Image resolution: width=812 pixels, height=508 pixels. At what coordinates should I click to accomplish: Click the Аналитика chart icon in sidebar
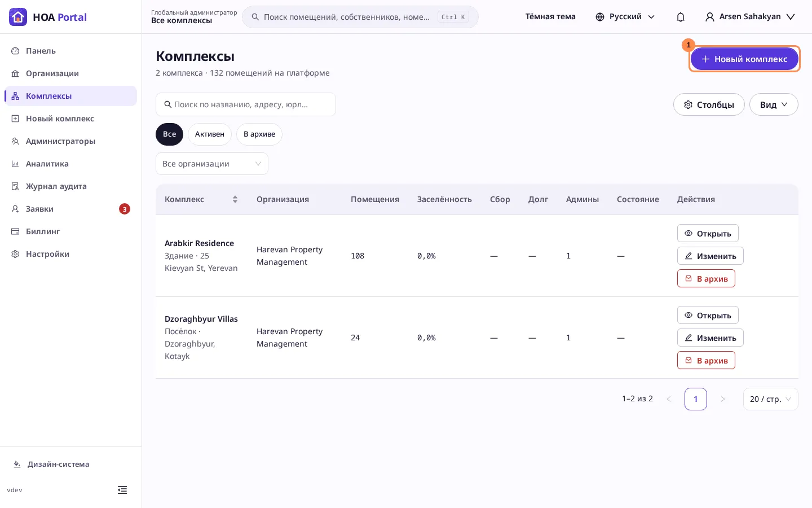[x=15, y=164]
